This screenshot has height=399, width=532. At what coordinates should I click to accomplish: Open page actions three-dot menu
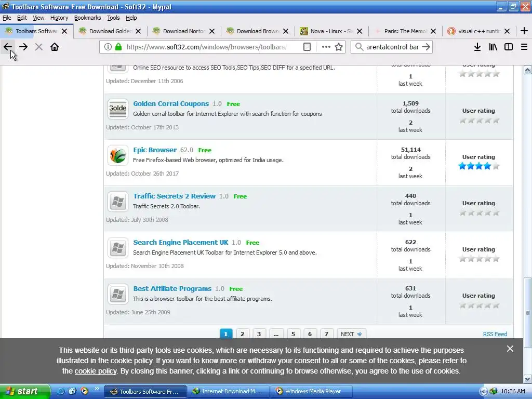pos(326,47)
